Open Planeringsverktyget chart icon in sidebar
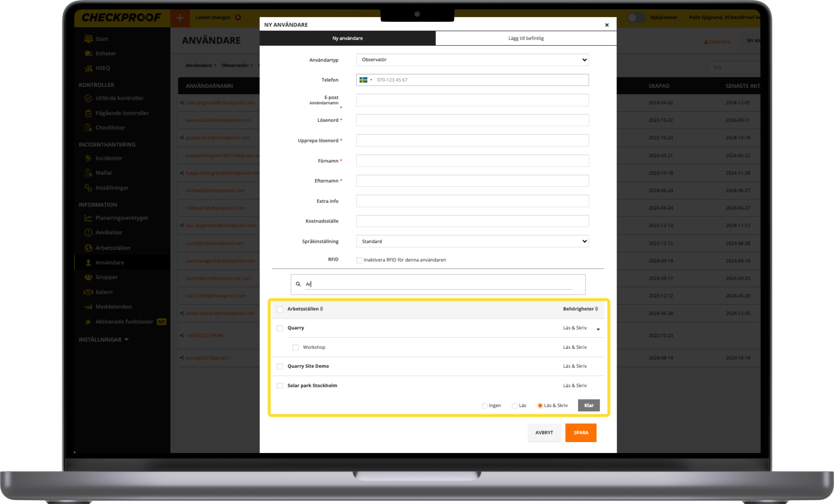 click(88, 218)
